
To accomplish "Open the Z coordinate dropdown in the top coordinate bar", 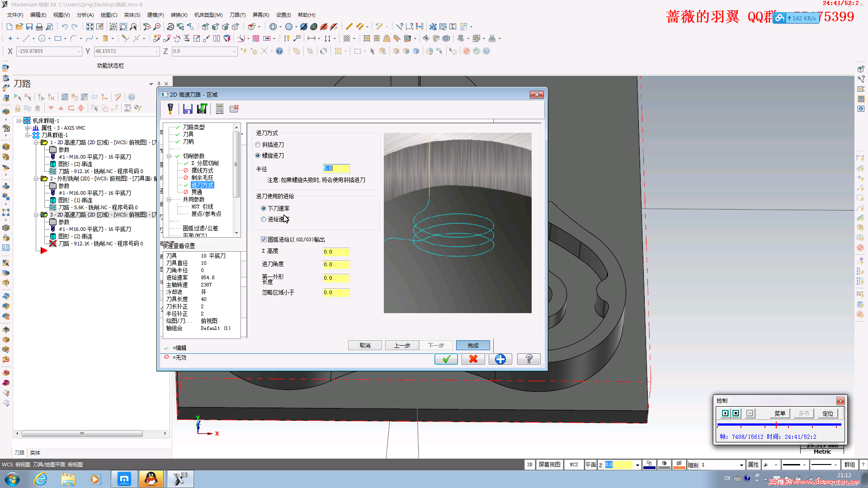I will tap(234, 52).
